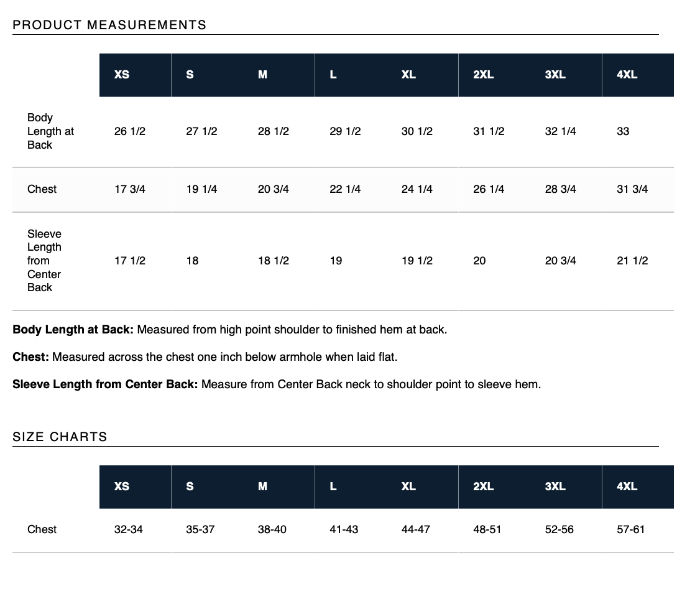Viewport: 700px width, 596px height.
Task: Click the 44-47 chest range for XL
Action: 415,530
